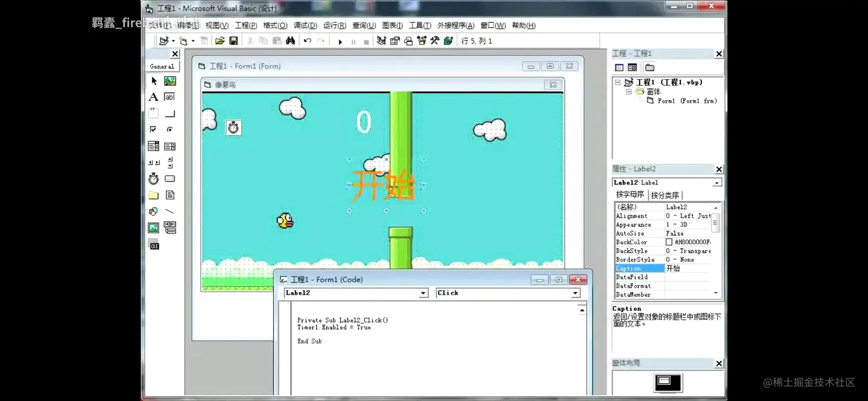The image size is (868, 401).
Task: Open the Label2 object dropdown in code window
Action: tap(423, 293)
